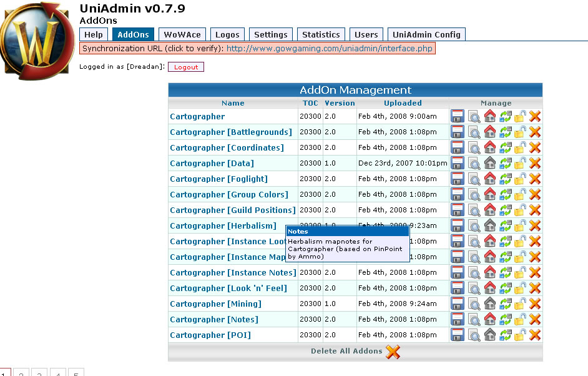The image size is (588, 376).
Task: Click magnifier icon for Cartographer [POI]
Action: click(x=474, y=335)
